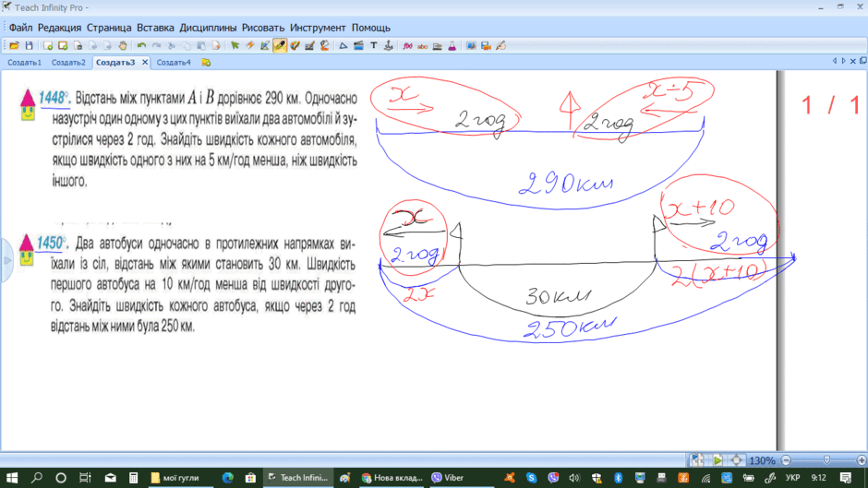
Task: Click the screen capture icon
Action: tap(471, 46)
